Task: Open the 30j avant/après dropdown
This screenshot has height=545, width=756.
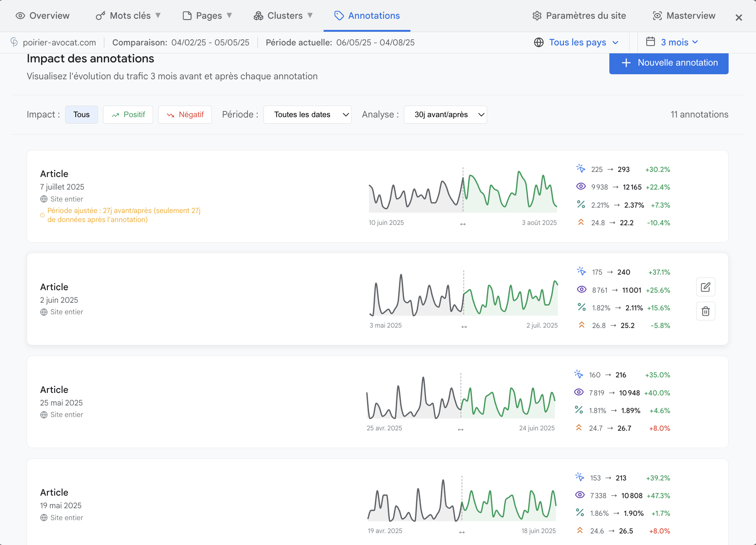Action: [445, 115]
